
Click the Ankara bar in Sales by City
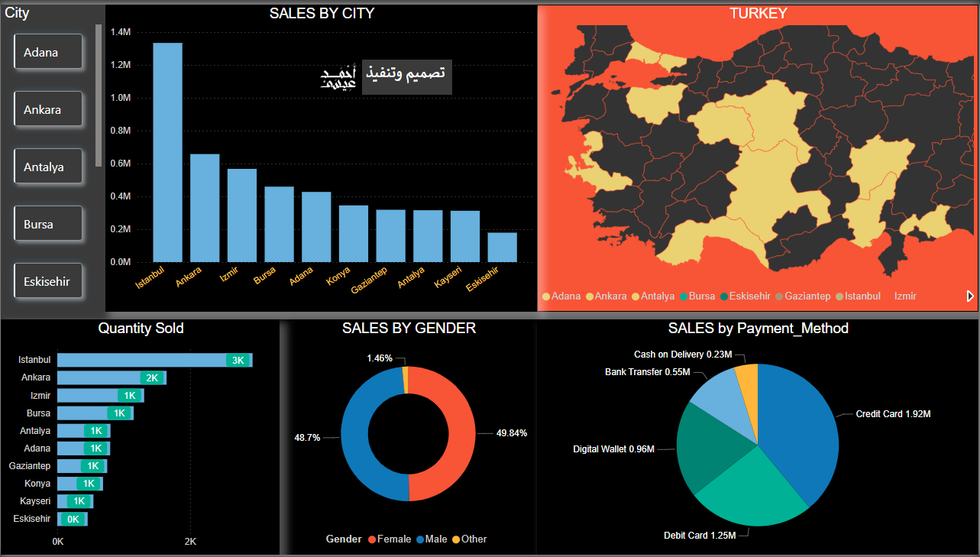coord(205,208)
